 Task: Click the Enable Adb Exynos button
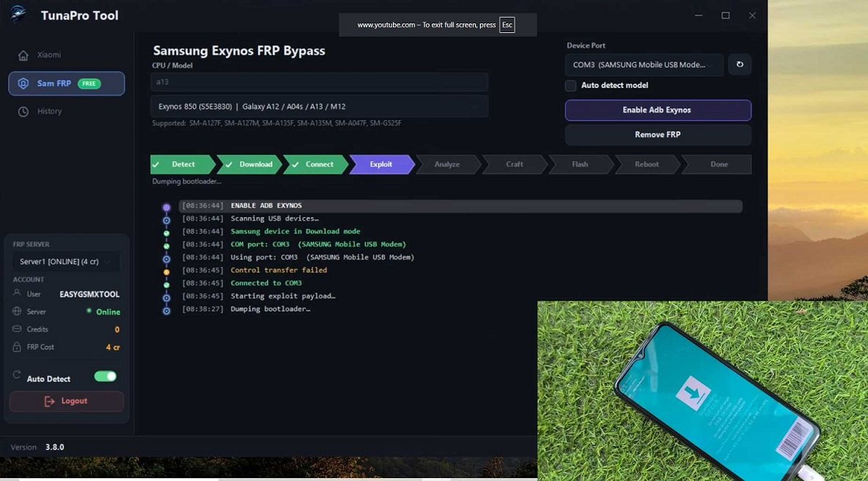[658, 110]
